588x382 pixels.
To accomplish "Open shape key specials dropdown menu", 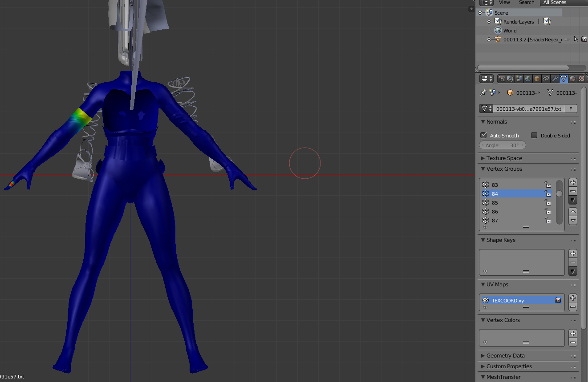I will [x=573, y=271].
